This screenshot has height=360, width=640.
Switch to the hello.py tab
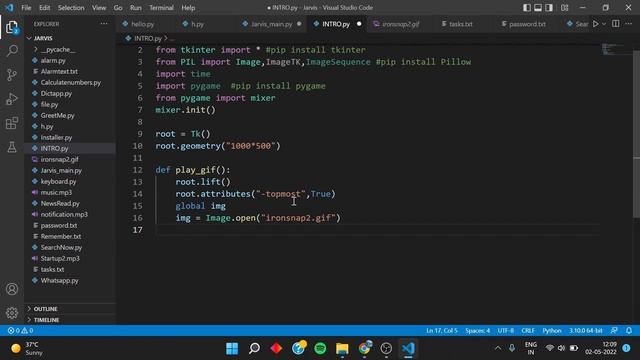coord(142,24)
